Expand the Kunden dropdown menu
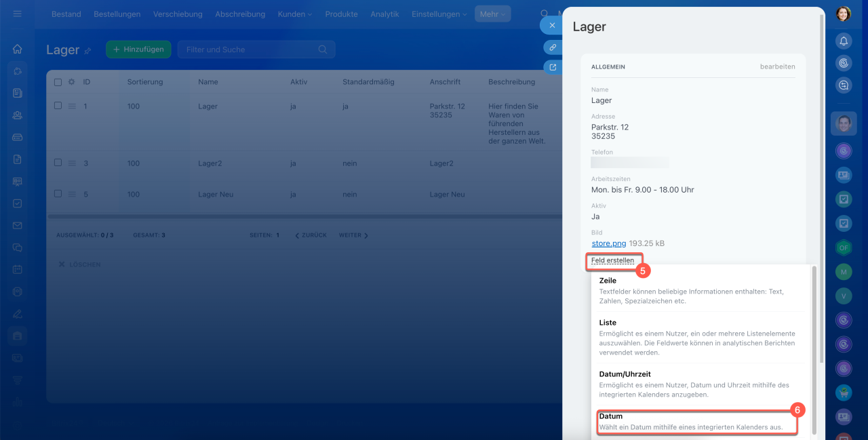This screenshot has width=868, height=440. 295,14
